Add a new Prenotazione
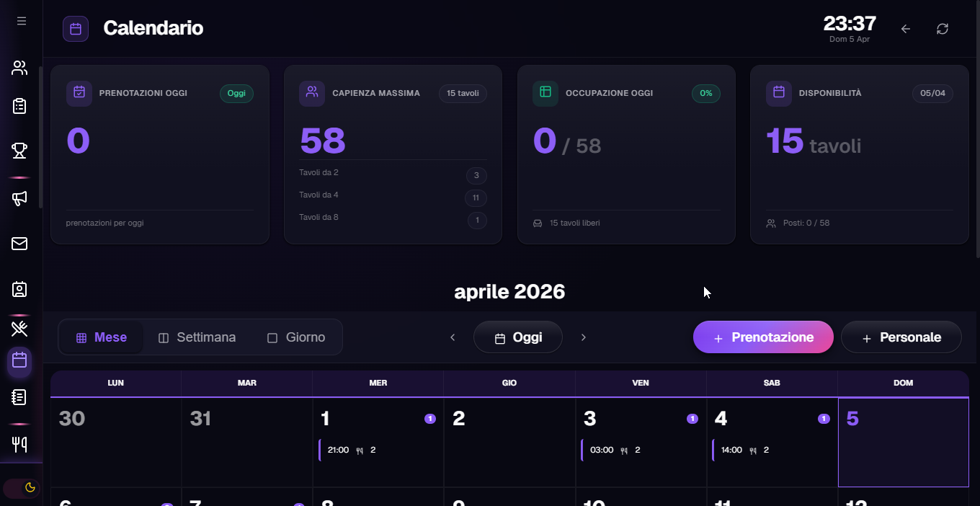 763,337
